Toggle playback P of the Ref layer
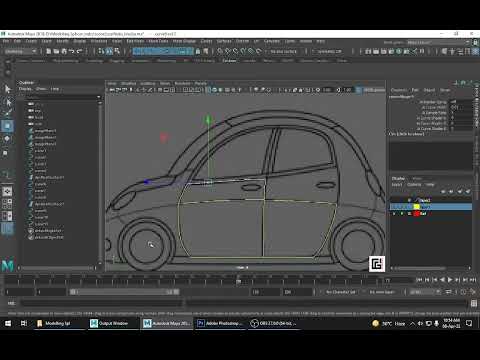The height and width of the screenshot is (360, 480). point(402,213)
